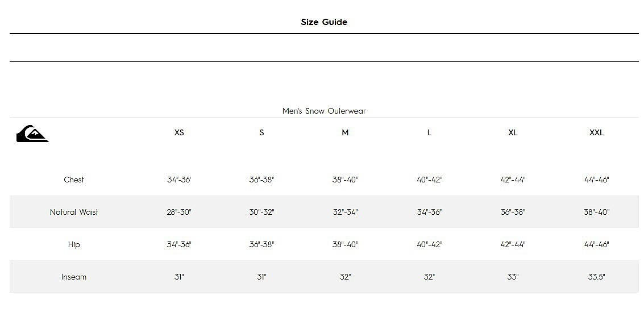
Task: Click the L hip measurement 40"-42"
Action: tap(429, 244)
